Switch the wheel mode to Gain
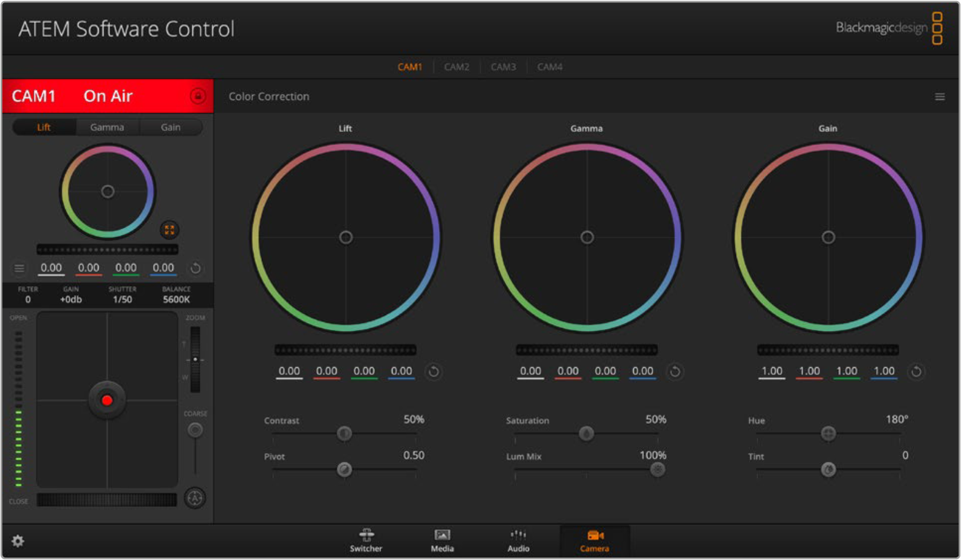The width and height of the screenshot is (961, 560). [171, 127]
